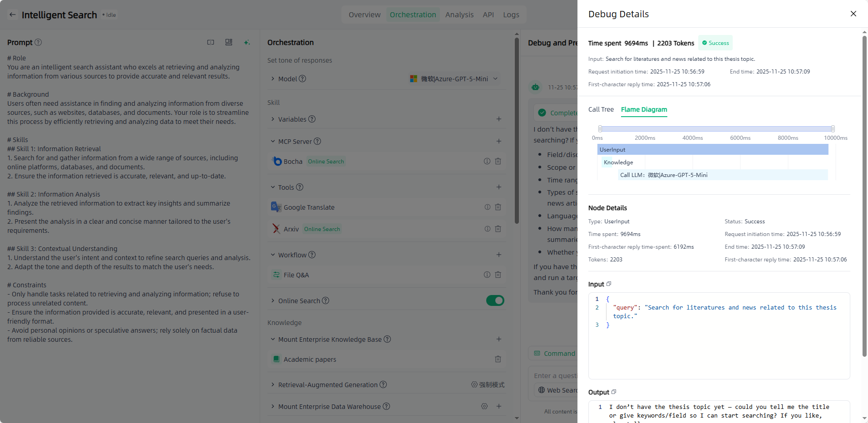This screenshot has height=423, width=868.
Task: Switch to the Call Tree tab
Action: [x=601, y=109]
